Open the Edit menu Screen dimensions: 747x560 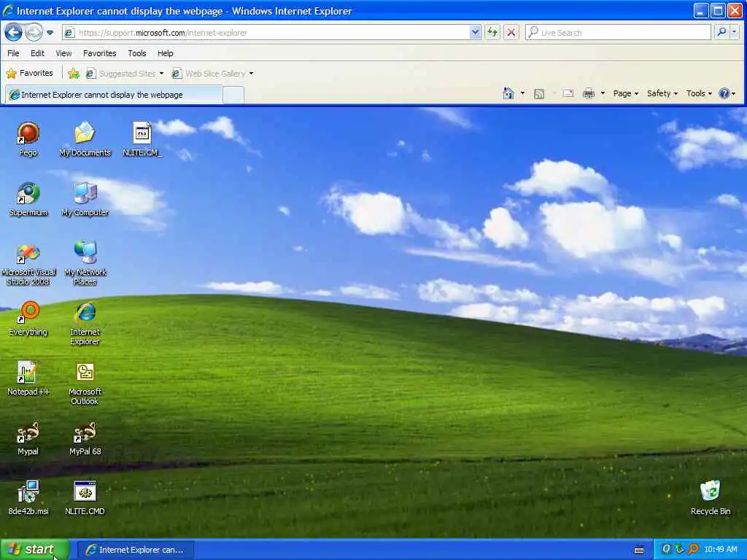tap(37, 53)
